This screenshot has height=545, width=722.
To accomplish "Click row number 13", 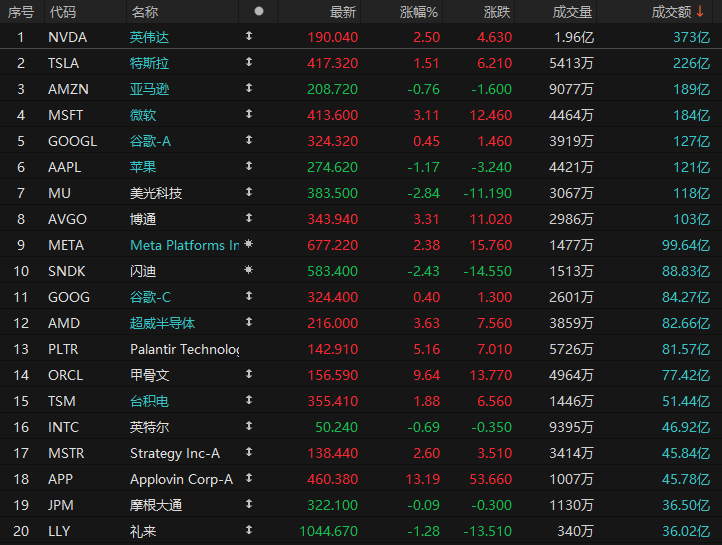I will click(21, 349).
